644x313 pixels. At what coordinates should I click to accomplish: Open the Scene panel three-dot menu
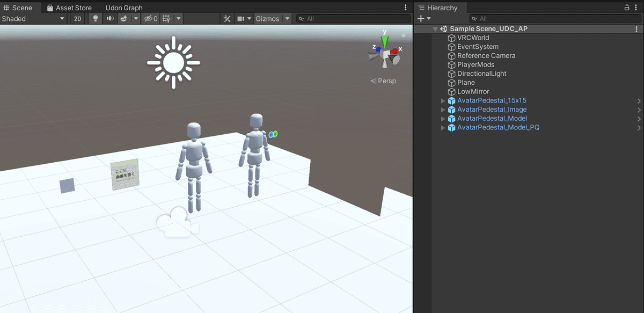406,8
